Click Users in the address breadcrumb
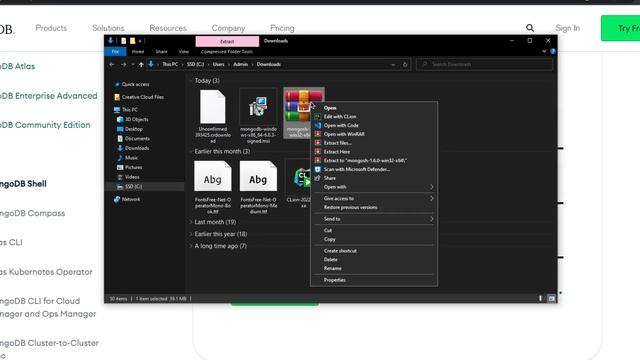Viewport: 640px width, 360px height. coord(218,64)
